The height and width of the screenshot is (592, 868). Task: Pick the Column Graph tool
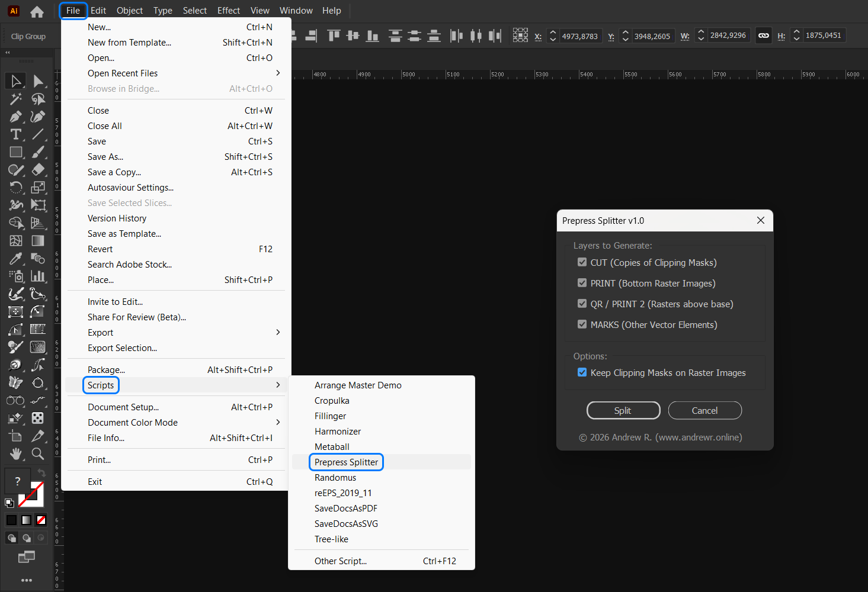click(x=38, y=276)
